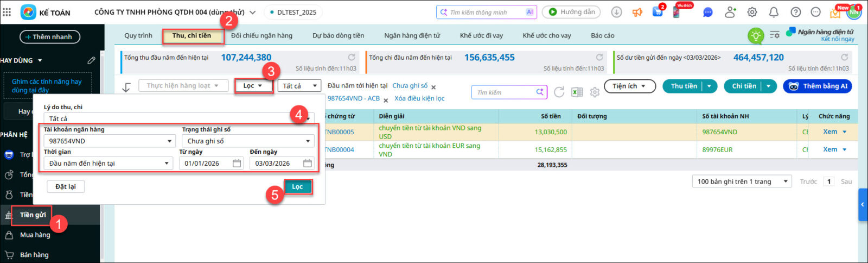868x263 pixels.
Task: Click the help question mark icon
Action: click(795, 12)
